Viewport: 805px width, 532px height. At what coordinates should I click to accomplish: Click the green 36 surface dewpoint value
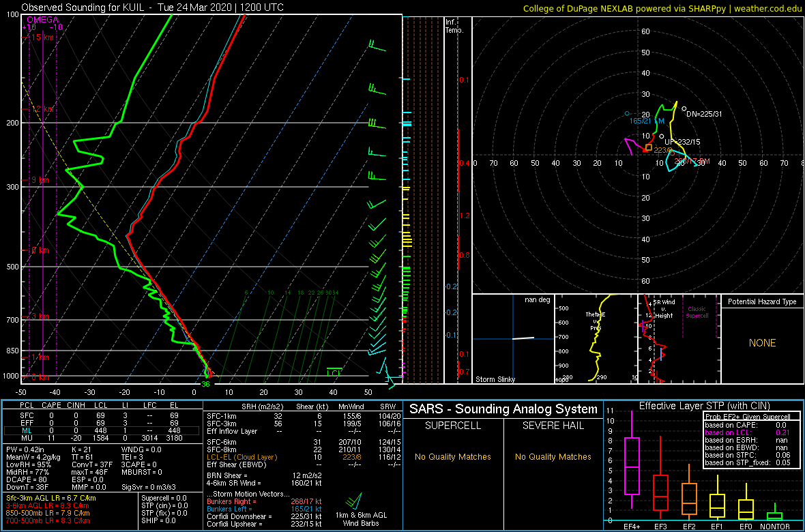click(x=206, y=384)
